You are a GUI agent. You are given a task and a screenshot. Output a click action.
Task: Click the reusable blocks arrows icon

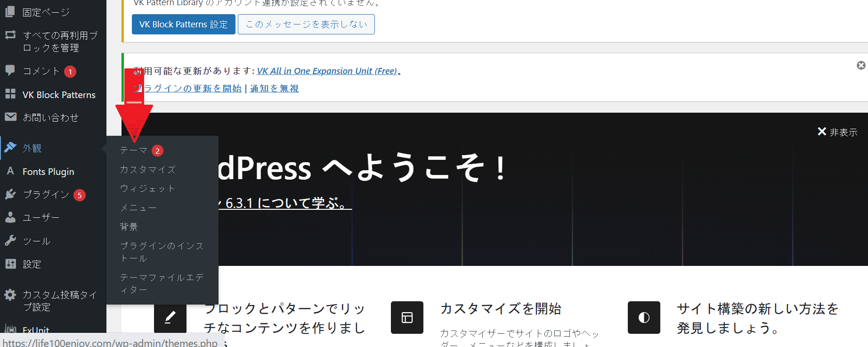(10, 35)
